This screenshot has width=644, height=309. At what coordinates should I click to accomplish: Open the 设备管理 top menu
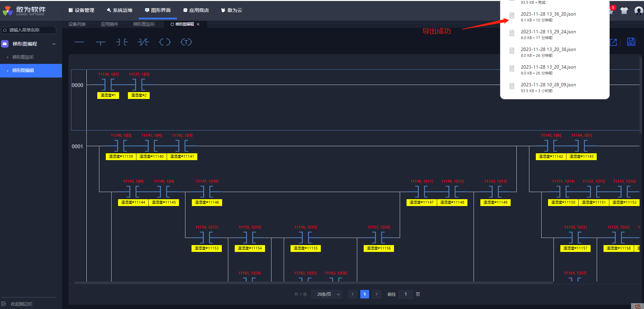(81, 10)
